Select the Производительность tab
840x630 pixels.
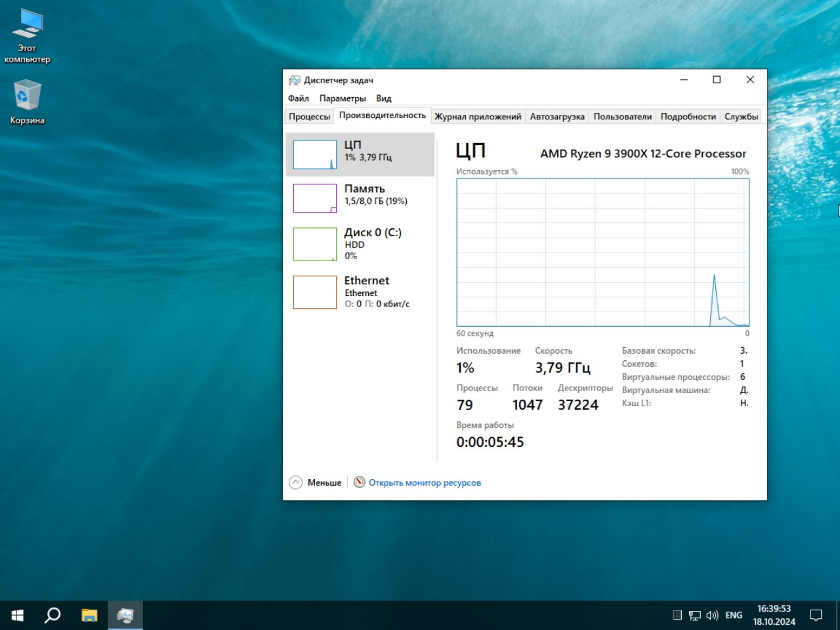point(383,115)
